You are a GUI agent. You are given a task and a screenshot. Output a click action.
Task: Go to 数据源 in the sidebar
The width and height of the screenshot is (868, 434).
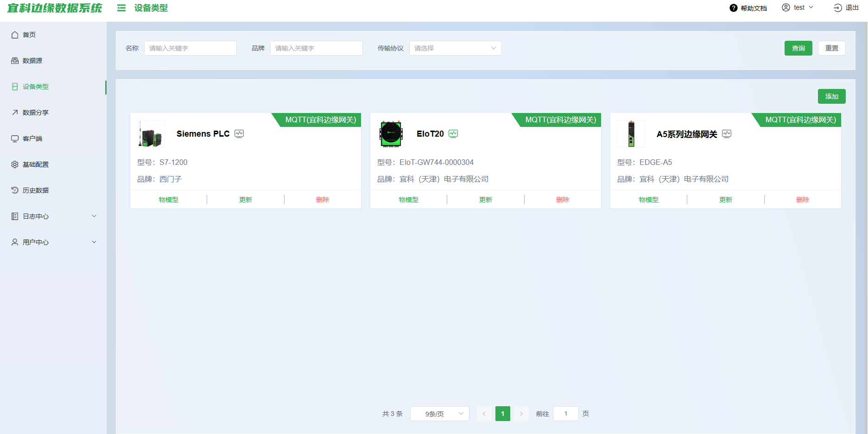32,61
